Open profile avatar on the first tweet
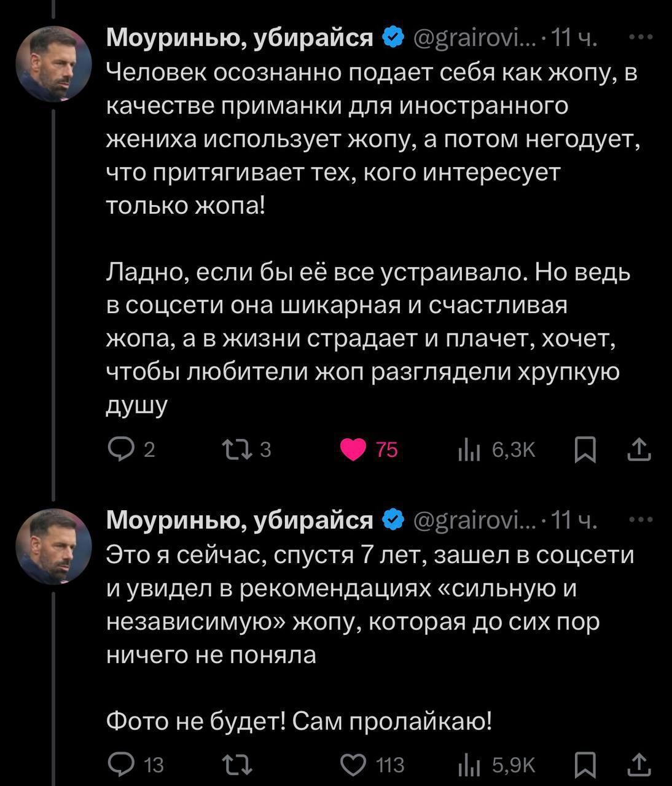 (53, 63)
